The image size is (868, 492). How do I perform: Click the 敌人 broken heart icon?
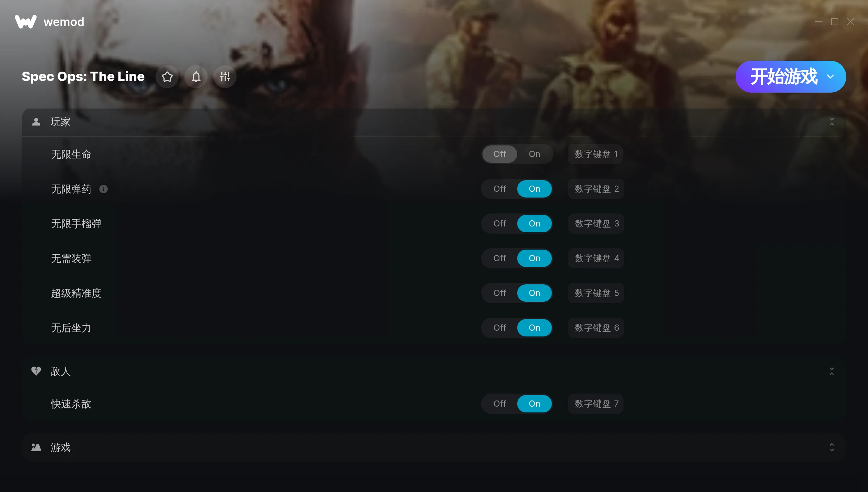(x=36, y=371)
